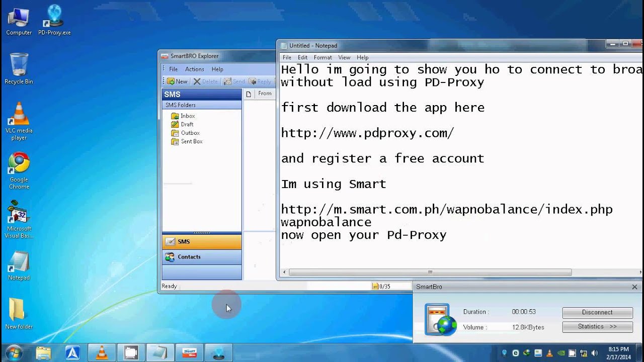Open the Notepad Edit menu

[302, 57]
